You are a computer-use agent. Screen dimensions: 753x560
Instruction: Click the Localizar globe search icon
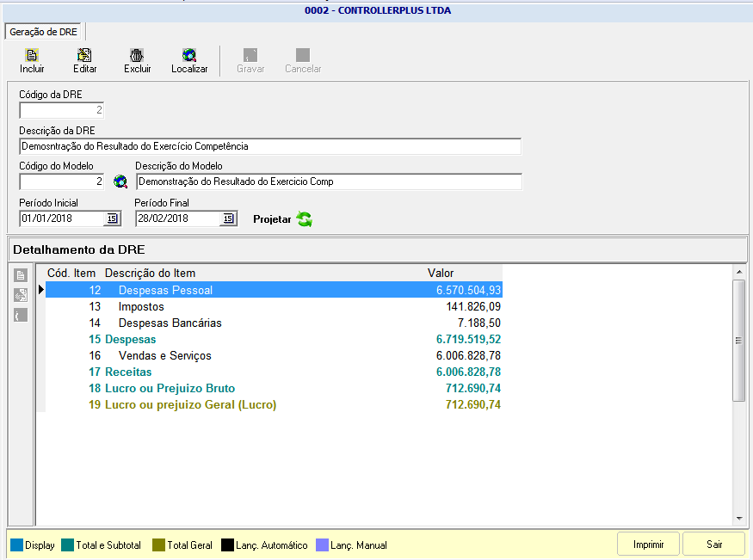(189, 55)
